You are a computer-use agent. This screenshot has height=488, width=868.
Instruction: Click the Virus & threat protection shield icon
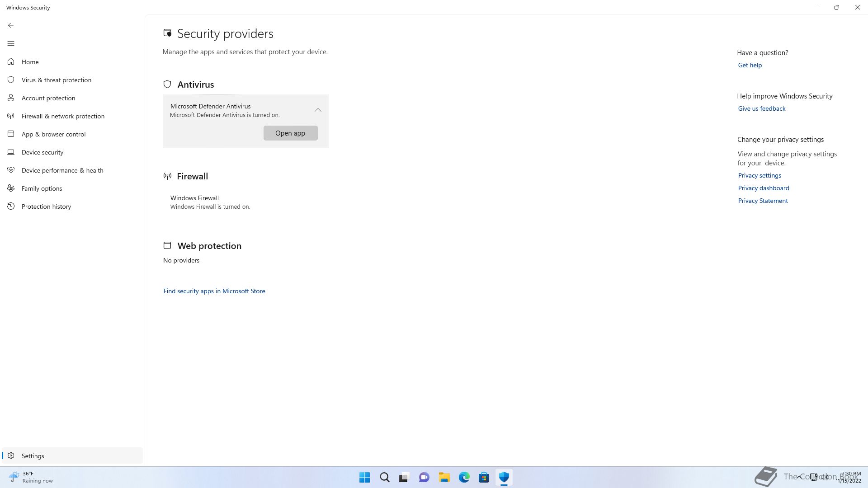click(x=11, y=80)
